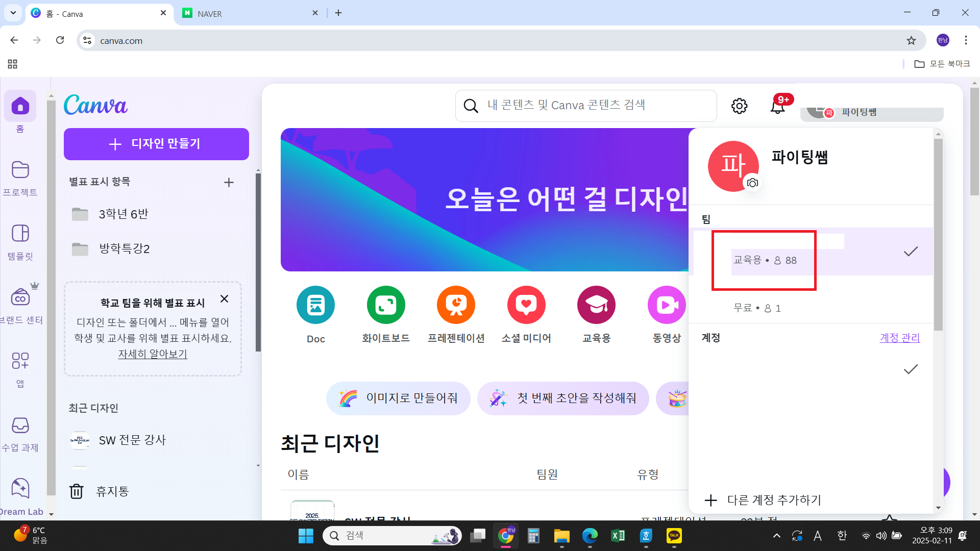Click the Canva content search field
This screenshot has height=551, width=980.
[x=585, y=106]
